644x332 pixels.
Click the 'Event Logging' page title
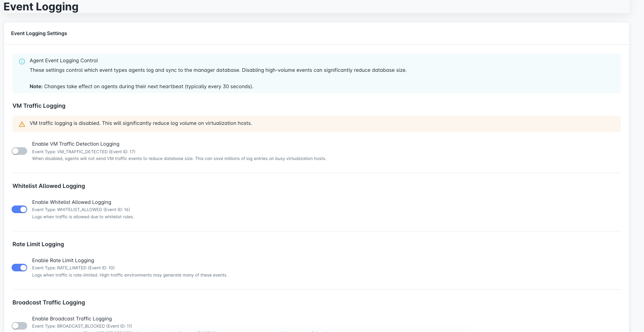[x=41, y=7]
